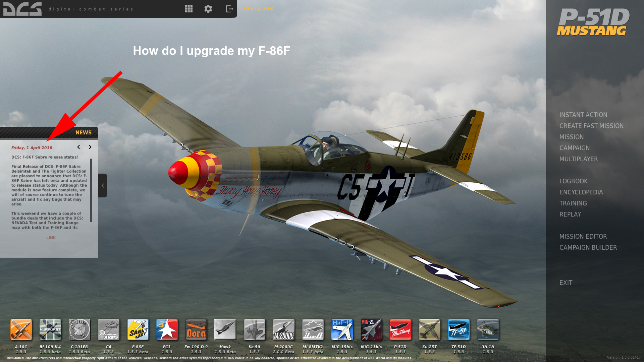Select the C-101EB module icon
644x362 pixels.
[79, 329]
